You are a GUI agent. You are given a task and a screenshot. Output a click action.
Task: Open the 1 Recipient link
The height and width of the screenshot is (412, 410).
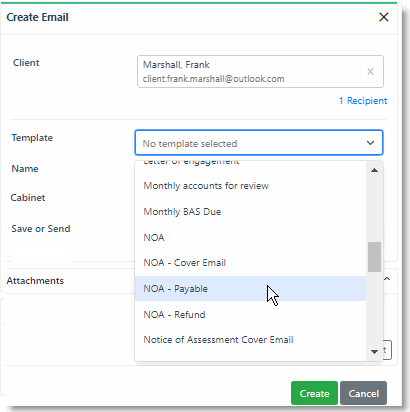[x=363, y=101]
